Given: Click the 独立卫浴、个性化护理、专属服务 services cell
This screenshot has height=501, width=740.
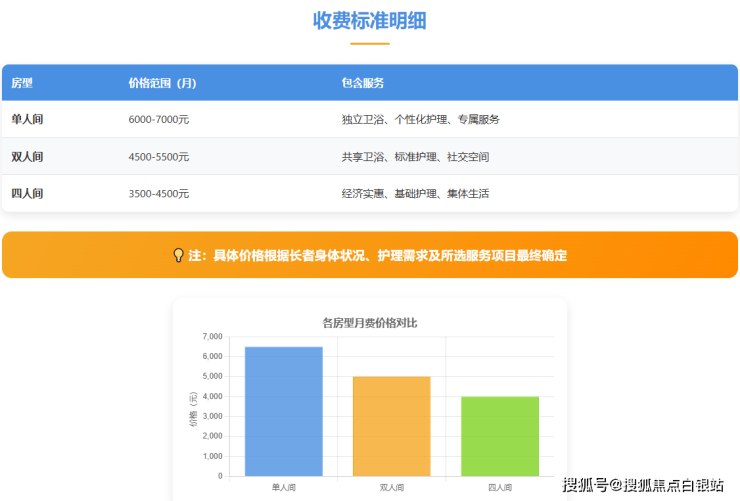Looking at the screenshot, I should click(x=420, y=120).
